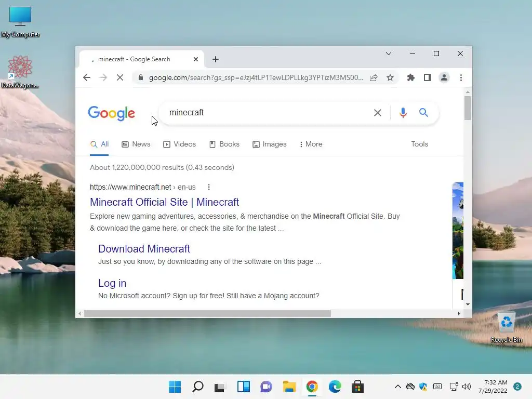
Task: Stop loading the page
Action: 120,78
